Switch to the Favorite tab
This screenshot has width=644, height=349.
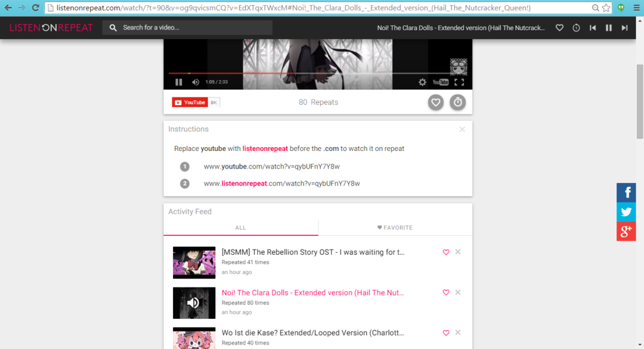[395, 228]
